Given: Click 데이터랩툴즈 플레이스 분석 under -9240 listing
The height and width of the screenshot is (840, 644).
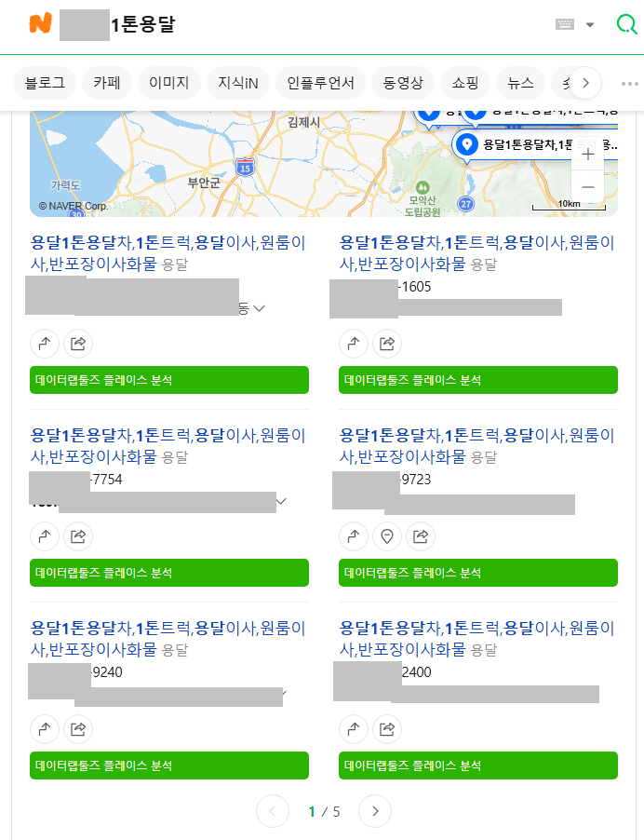Looking at the screenshot, I should tap(169, 765).
